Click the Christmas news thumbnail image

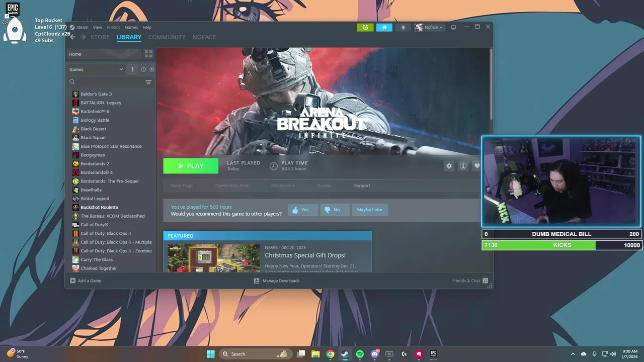pos(214,258)
